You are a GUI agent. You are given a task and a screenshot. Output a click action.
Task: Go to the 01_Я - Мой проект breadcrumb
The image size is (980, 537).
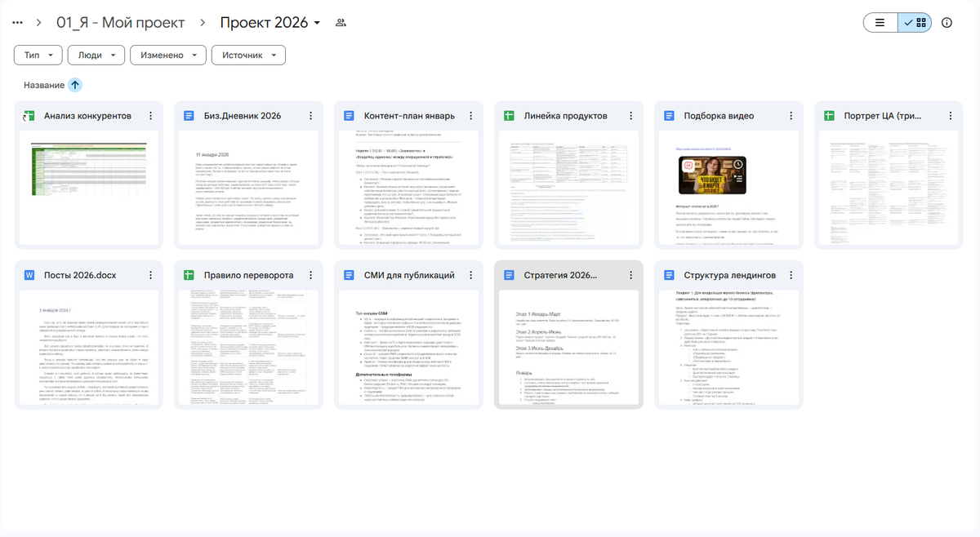pos(121,23)
